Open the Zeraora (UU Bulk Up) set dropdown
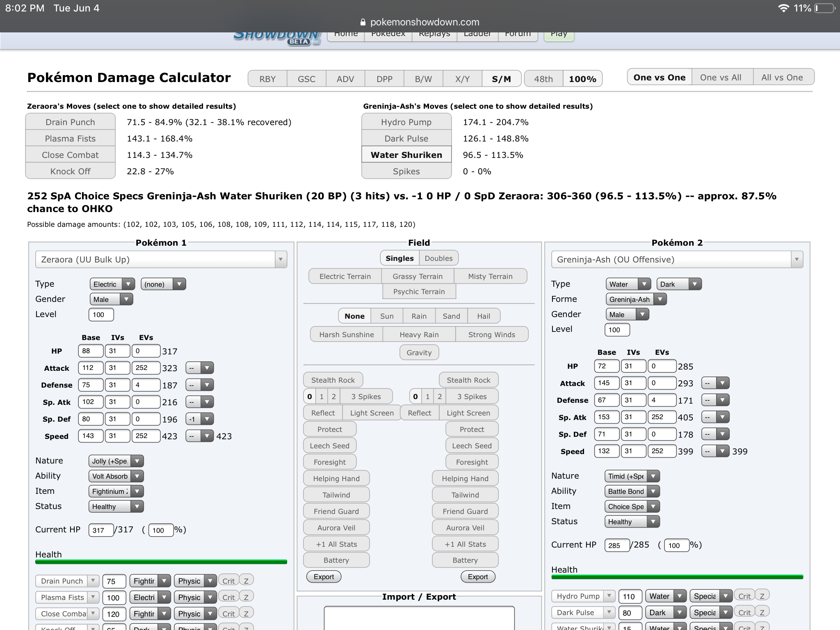 pyautogui.click(x=161, y=259)
